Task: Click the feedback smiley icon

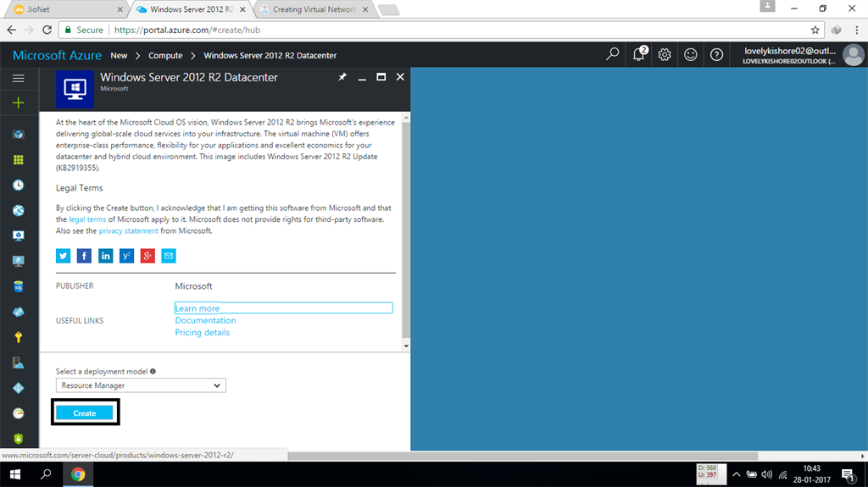Action: pyautogui.click(x=690, y=54)
